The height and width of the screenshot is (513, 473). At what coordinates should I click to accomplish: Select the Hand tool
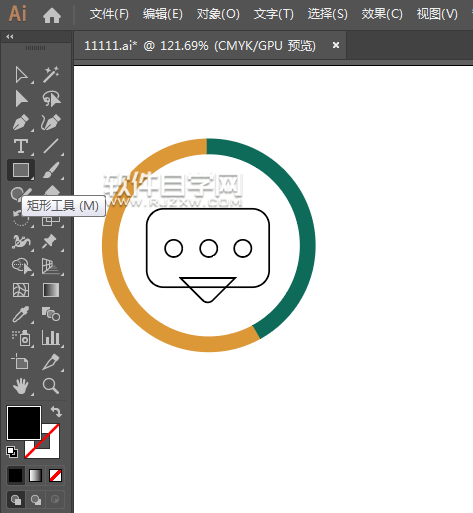click(x=21, y=386)
